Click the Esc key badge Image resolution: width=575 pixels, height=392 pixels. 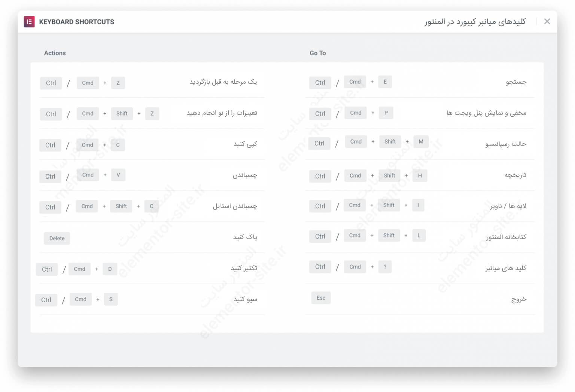321,298
